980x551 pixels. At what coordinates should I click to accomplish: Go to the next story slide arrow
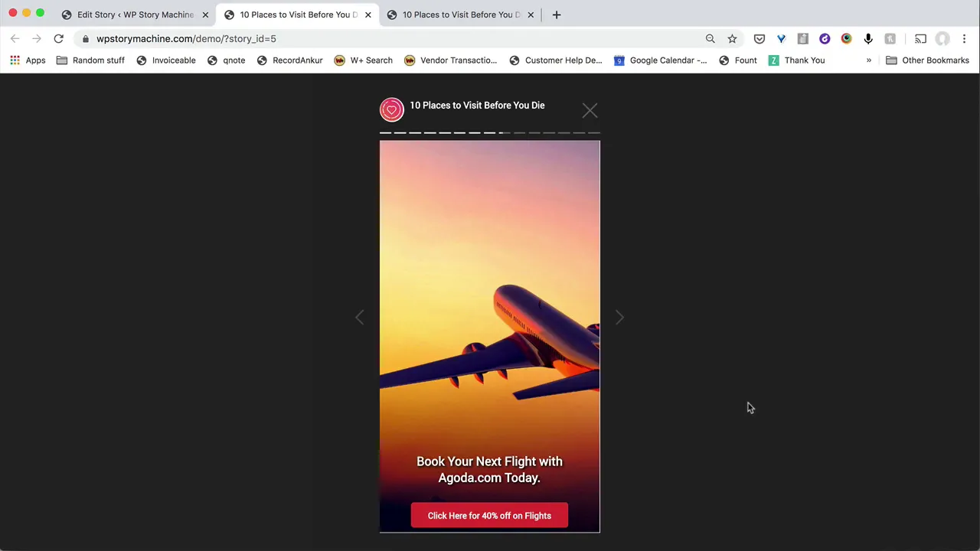619,317
